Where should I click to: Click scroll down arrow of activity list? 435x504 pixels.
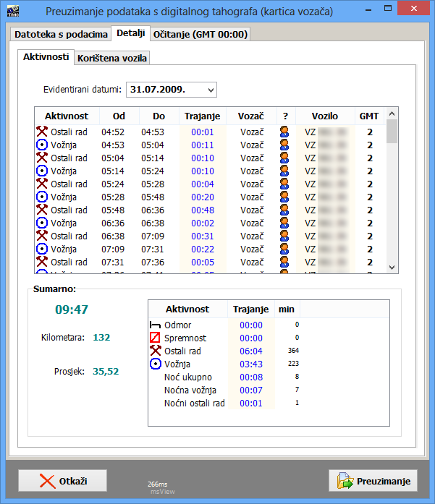click(392, 267)
